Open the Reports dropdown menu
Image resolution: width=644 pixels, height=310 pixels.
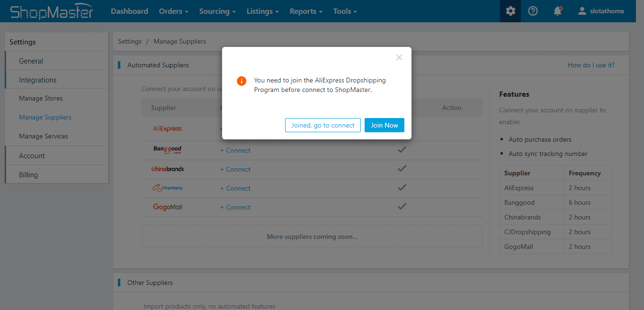click(x=306, y=11)
